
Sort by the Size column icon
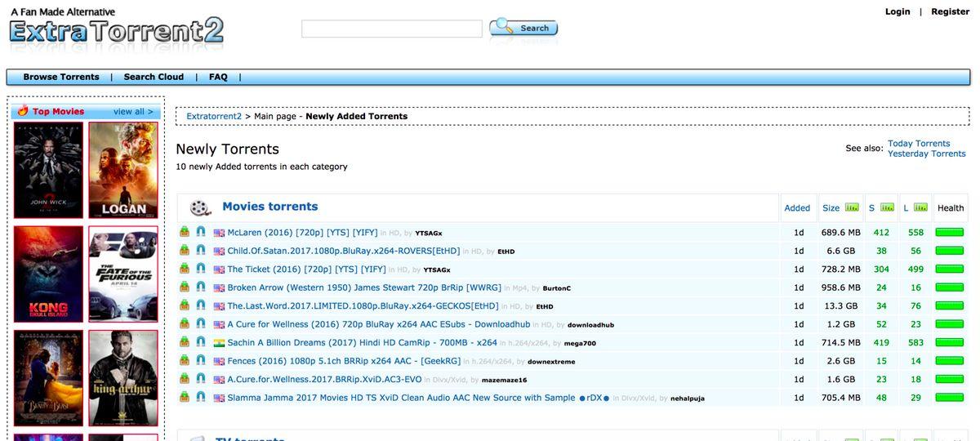click(x=852, y=207)
